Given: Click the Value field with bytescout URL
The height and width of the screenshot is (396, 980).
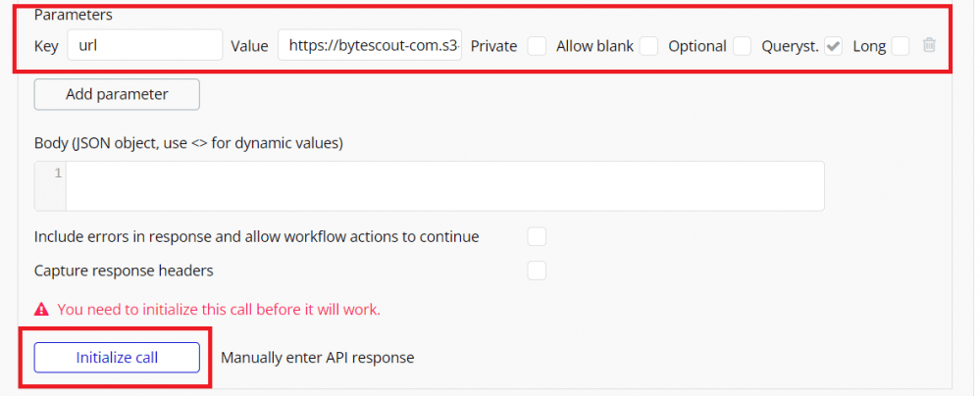Looking at the screenshot, I should pyautogui.click(x=369, y=45).
